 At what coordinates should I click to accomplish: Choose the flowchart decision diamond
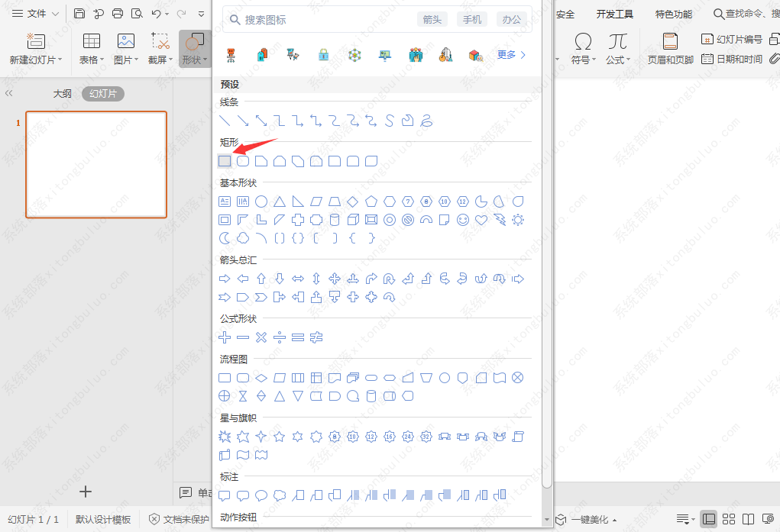(x=261, y=378)
